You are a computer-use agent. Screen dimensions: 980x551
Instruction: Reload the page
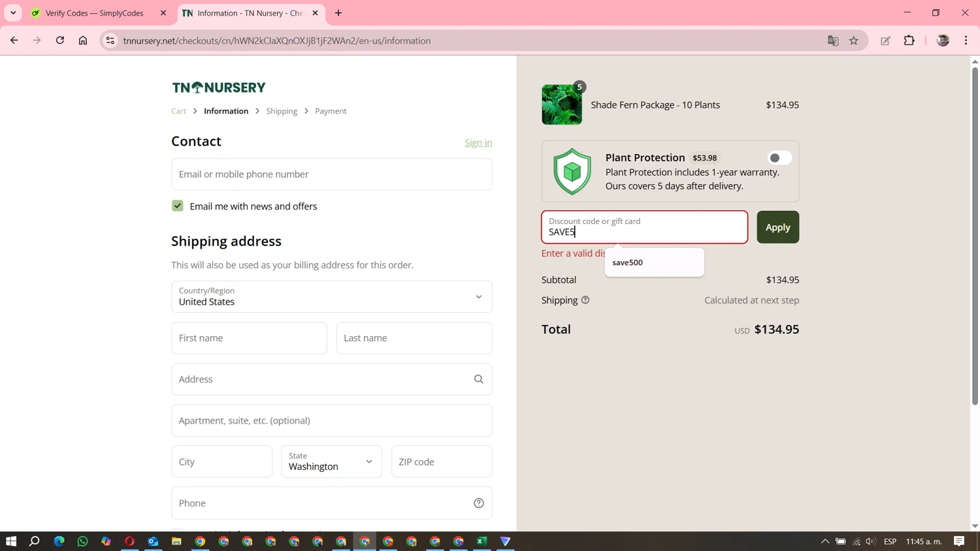[x=60, y=40]
